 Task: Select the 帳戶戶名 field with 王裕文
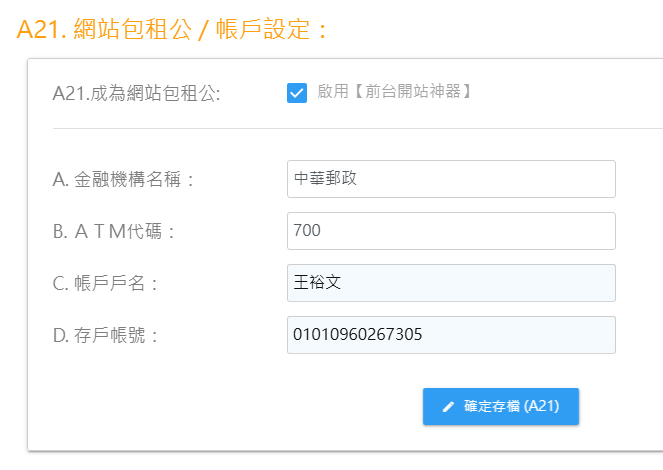click(451, 283)
